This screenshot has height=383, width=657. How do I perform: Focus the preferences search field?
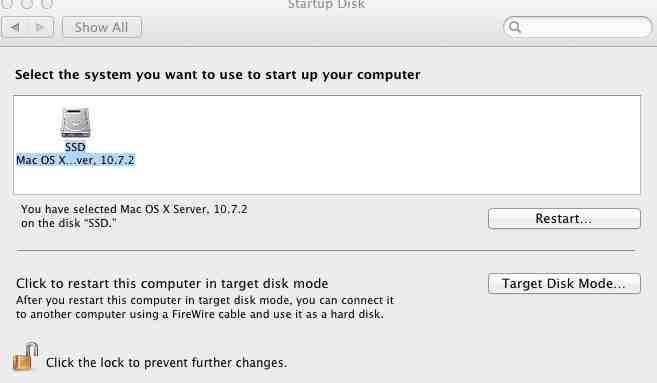click(x=578, y=27)
